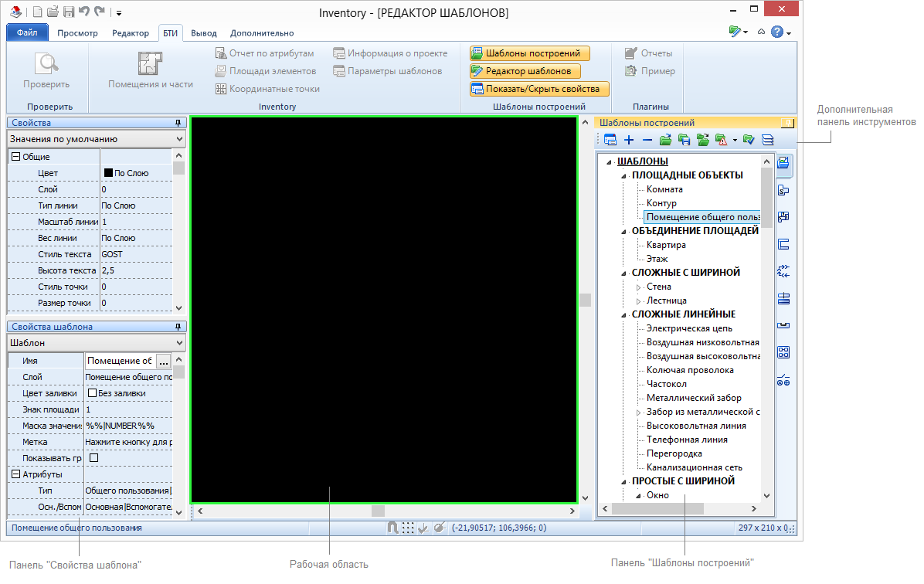This screenshot has width=924, height=584.
Task: Toggle the Редактор шаблонов ribbon button
Action: (x=524, y=71)
